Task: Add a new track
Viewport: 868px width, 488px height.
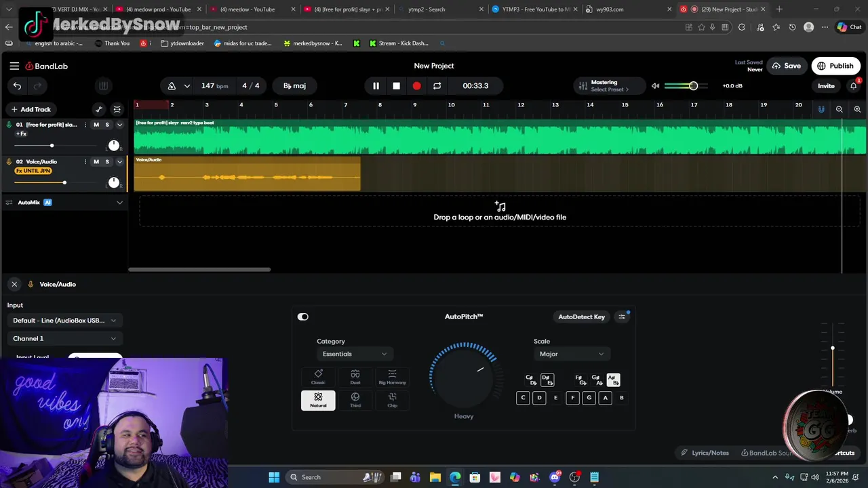Action: click(x=30, y=109)
